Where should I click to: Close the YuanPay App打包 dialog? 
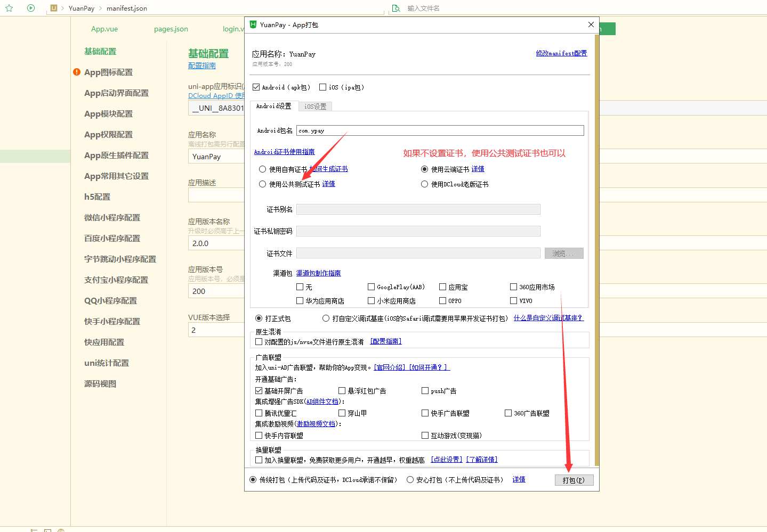591,24
